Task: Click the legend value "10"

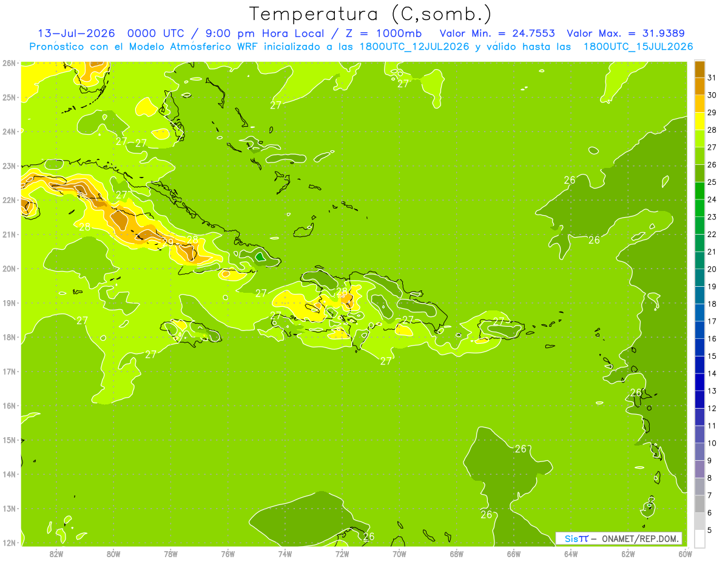Action: (712, 443)
